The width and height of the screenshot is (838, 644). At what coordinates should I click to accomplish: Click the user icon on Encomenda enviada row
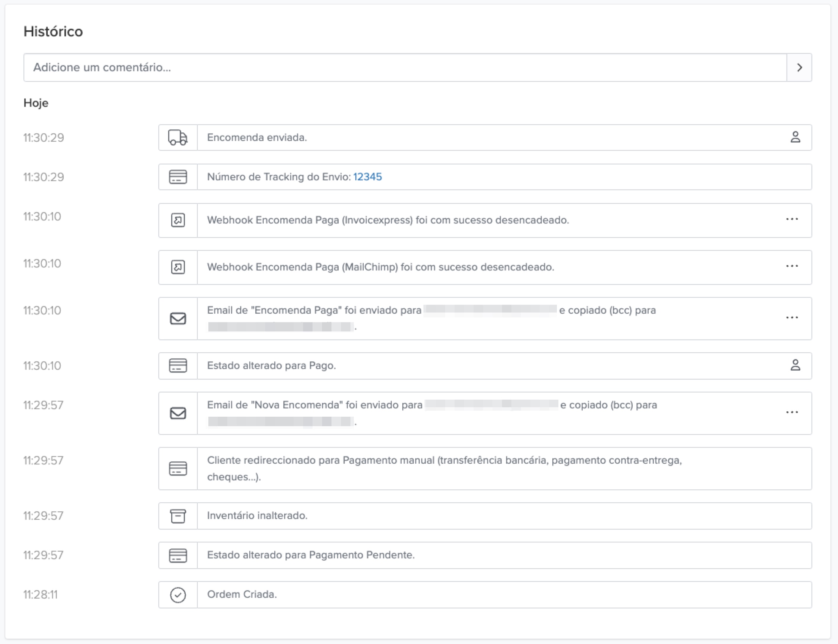796,137
